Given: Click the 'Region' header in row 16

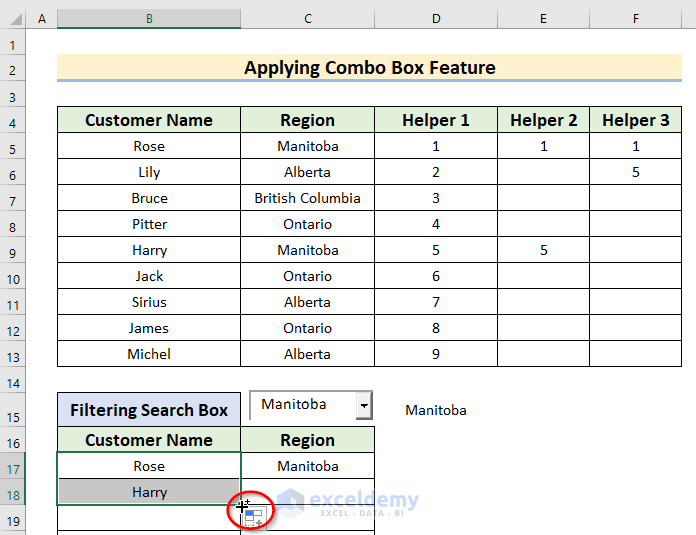Looking at the screenshot, I should (308, 440).
